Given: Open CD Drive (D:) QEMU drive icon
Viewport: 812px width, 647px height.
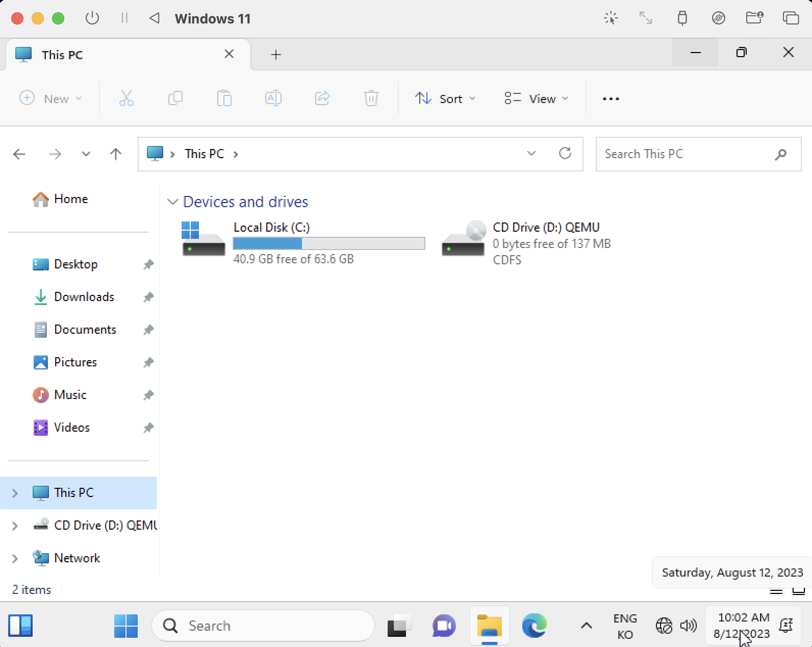Looking at the screenshot, I should pyautogui.click(x=464, y=238).
